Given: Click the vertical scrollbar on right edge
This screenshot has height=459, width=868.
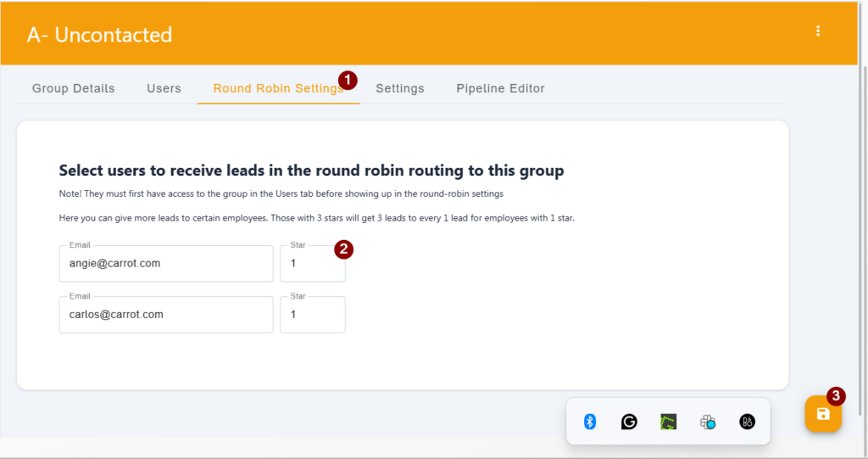Looking at the screenshot, I should (x=860, y=238).
